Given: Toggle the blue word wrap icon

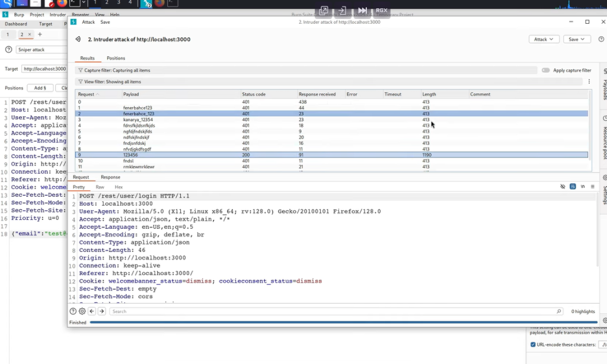Looking at the screenshot, I should tap(573, 187).
